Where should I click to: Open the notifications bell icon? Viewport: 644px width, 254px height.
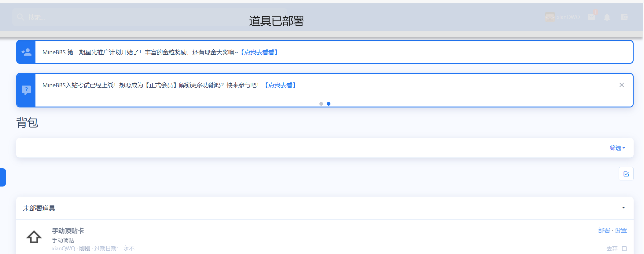pos(607,17)
